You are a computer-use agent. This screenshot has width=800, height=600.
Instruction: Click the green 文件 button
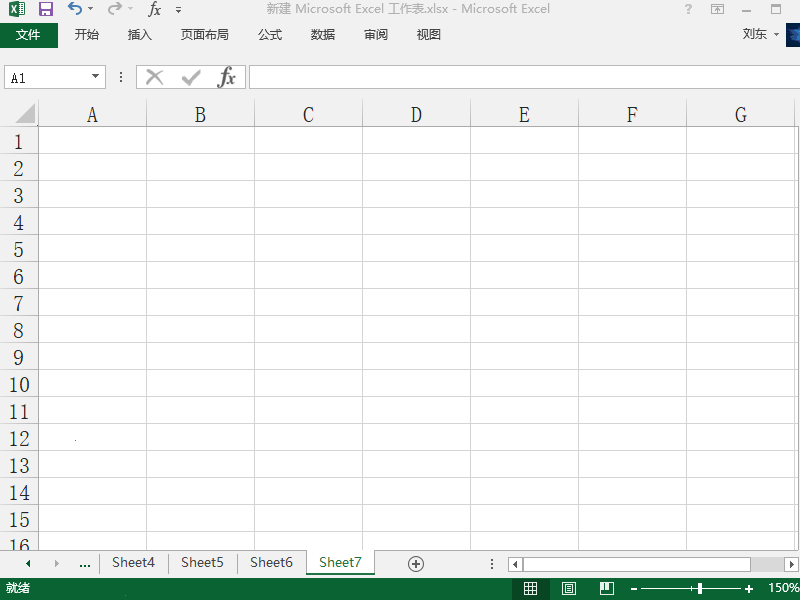click(28, 35)
